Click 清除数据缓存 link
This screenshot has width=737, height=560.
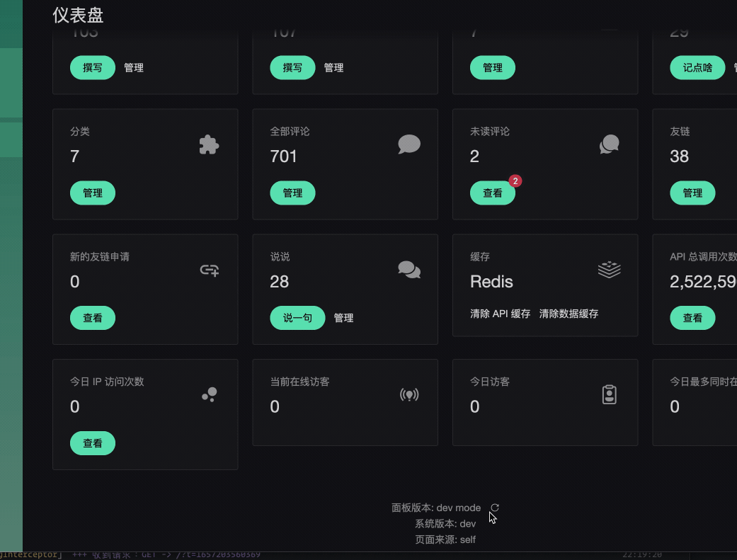pos(569,314)
